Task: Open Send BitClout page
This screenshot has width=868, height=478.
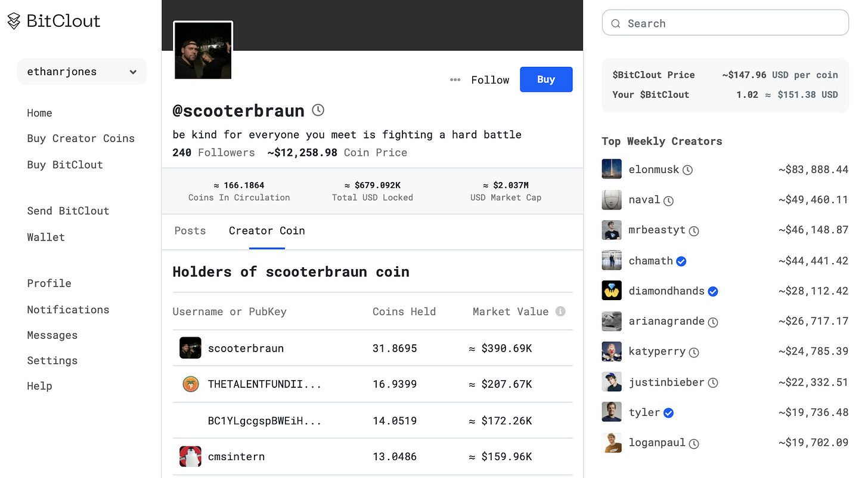Action: (x=68, y=211)
